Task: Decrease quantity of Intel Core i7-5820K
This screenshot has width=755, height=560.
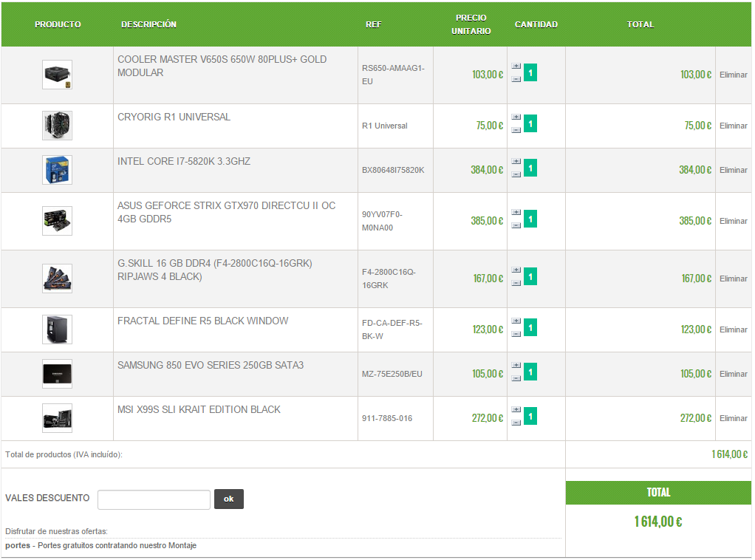Action: tap(516, 174)
